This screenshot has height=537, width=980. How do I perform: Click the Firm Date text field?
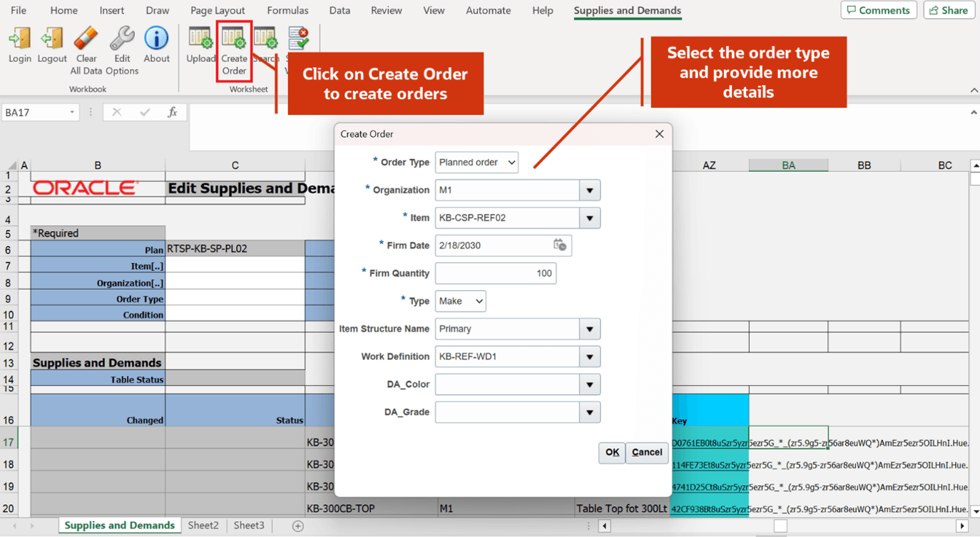point(492,245)
